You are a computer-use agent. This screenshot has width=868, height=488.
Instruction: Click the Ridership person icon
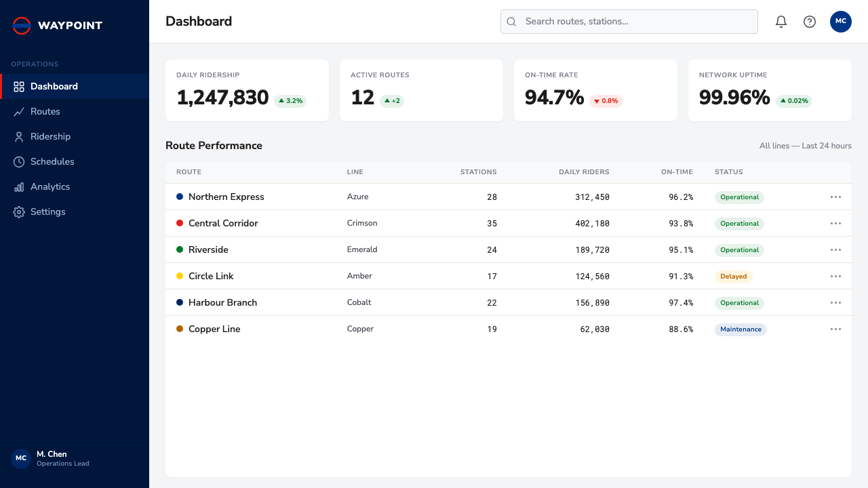click(19, 136)
